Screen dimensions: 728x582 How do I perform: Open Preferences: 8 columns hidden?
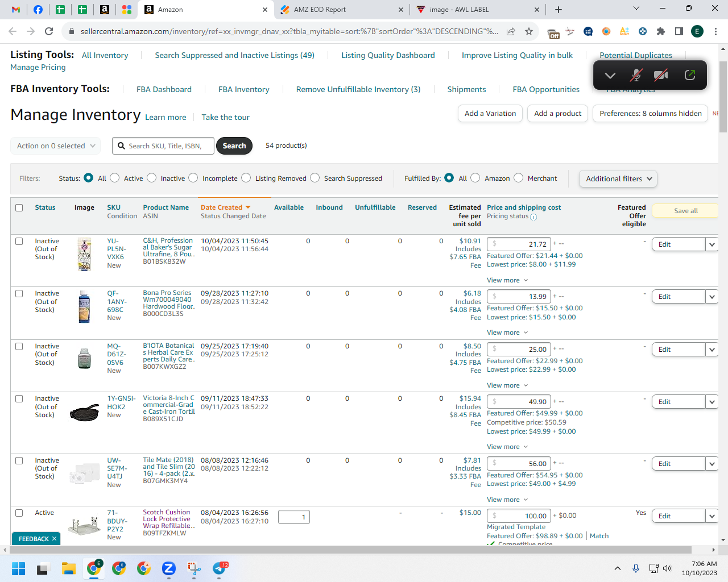click(x=651, y=114)
